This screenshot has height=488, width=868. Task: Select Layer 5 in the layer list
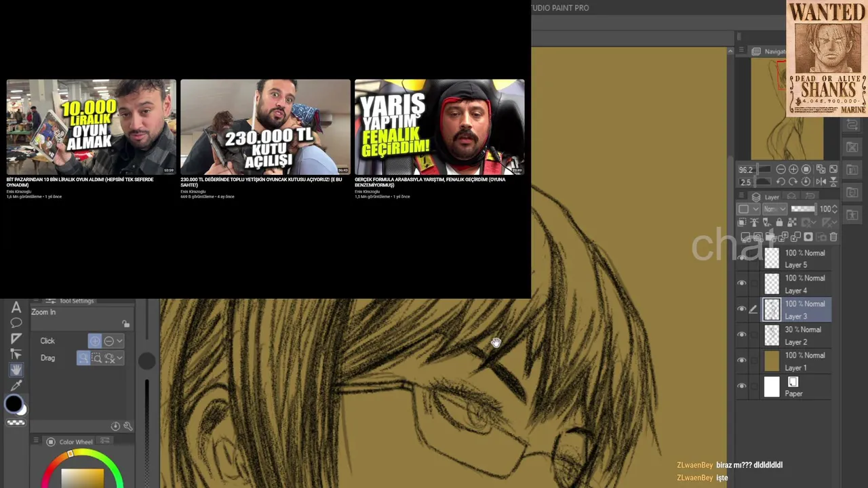[797, 258]
